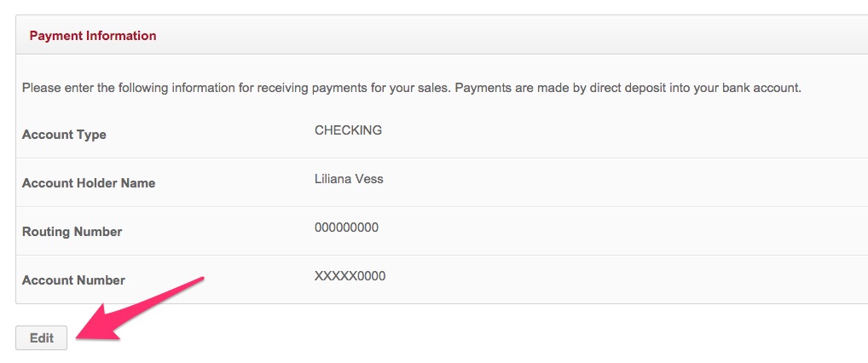This screenshot has height=363, width=868.
Task: Click the Edit button
Action: [x=42, y=337]
